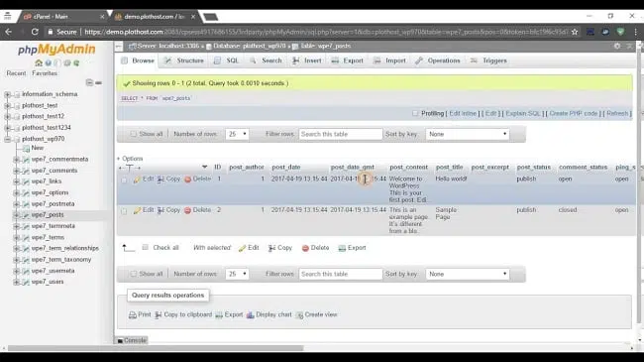Click the link/unlink panel icon
Image resolution: width=644 pixels, height=362 pixels.
click(98, 82)
